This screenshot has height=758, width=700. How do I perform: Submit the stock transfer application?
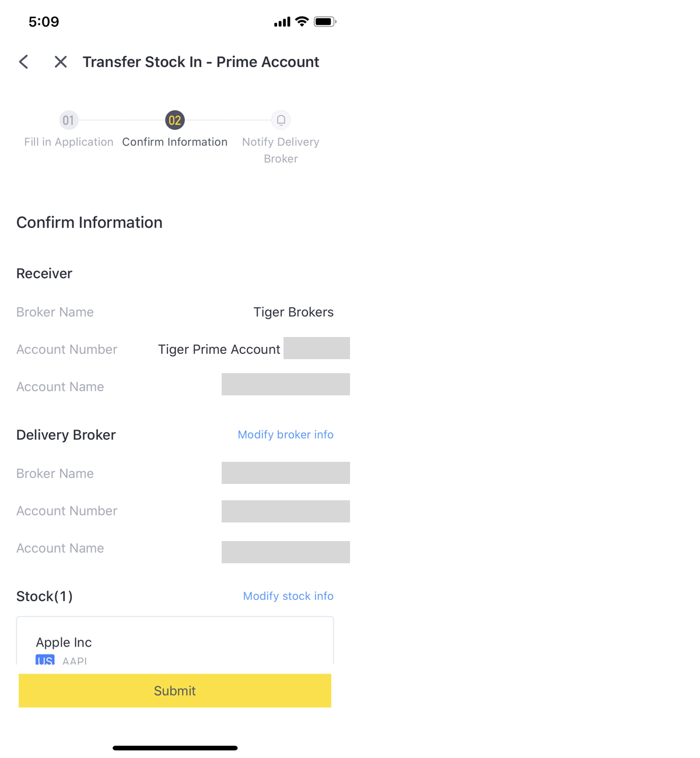tap(175, 691)
